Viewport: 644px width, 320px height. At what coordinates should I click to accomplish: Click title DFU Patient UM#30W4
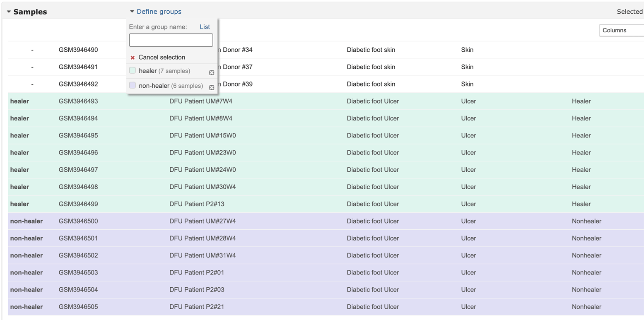[x=203, y=187]
